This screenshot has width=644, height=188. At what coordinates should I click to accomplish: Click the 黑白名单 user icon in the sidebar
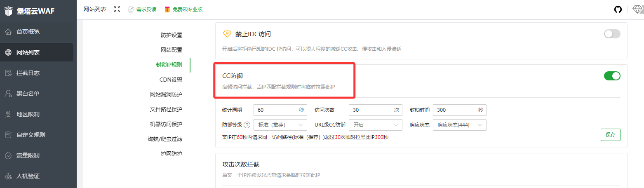pos(8,94)
